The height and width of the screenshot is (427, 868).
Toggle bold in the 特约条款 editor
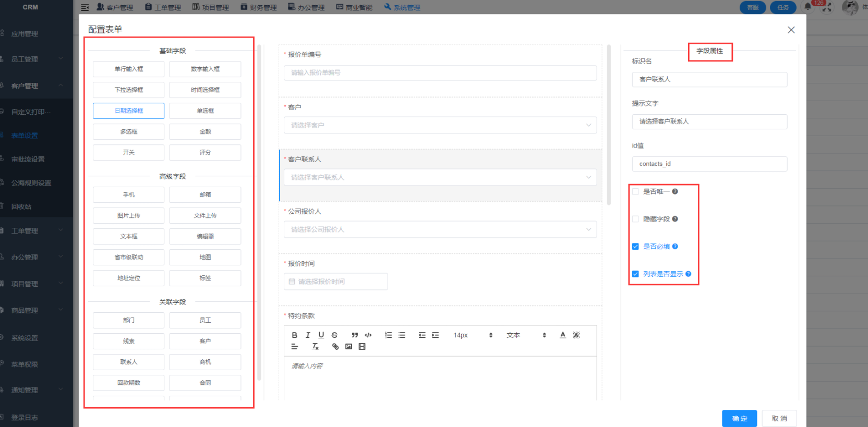point(294,335)
